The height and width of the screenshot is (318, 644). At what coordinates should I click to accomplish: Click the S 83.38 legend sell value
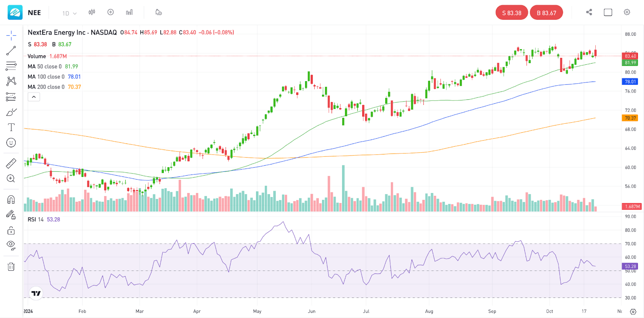[x=37, y=45]
